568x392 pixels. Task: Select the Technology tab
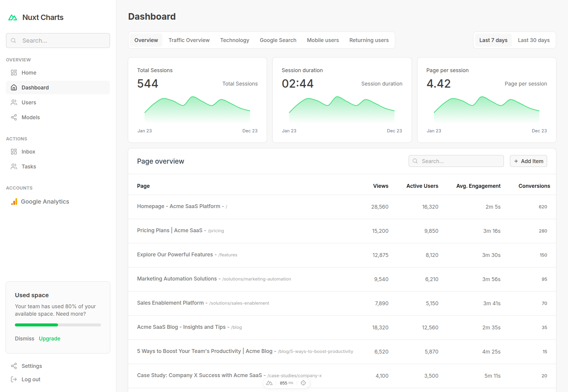click(235, 40)
